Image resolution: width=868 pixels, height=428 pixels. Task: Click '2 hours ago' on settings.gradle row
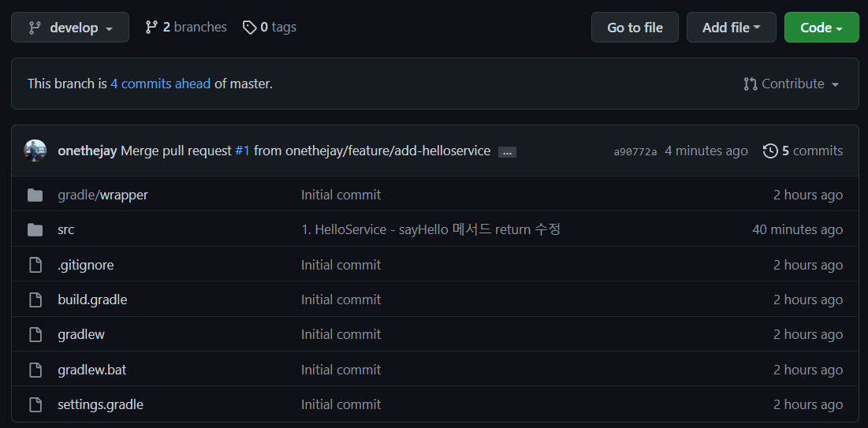807,404
